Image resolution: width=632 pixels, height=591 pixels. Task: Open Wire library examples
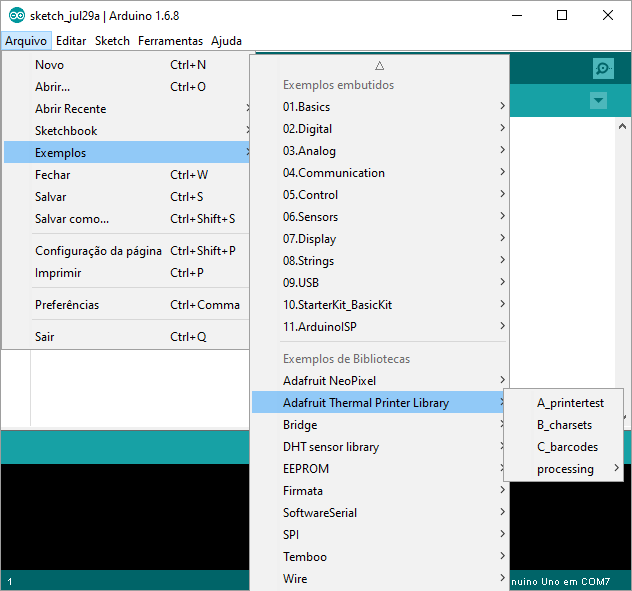(380, 579)
